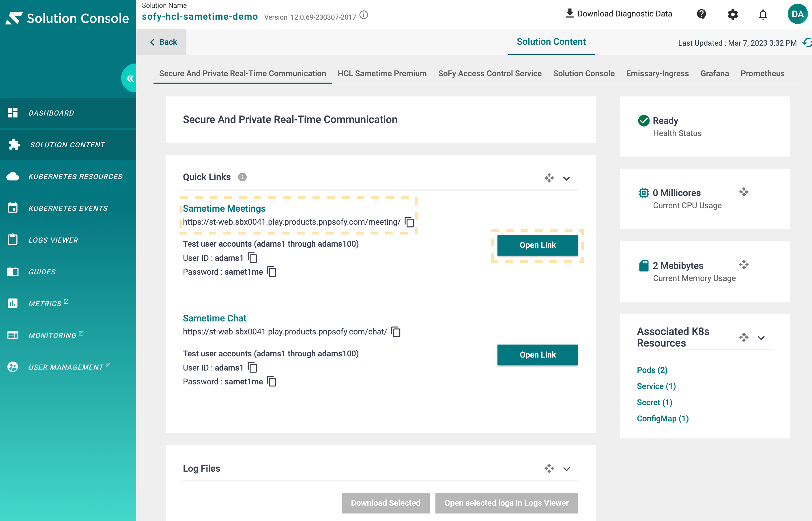Click the Quick Links info icon
The width and height of the screenshot is (812, 521).
point(242,177)
